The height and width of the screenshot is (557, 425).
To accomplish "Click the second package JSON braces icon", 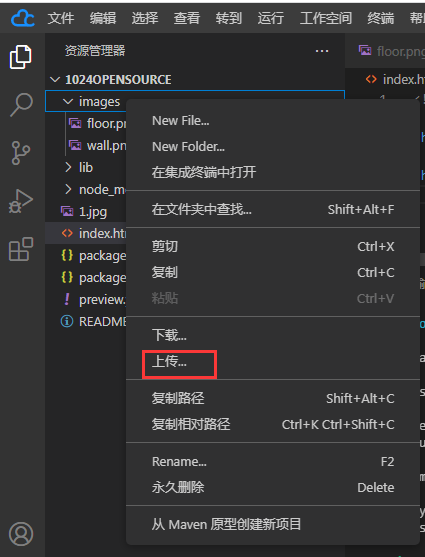I will point(67,277).
